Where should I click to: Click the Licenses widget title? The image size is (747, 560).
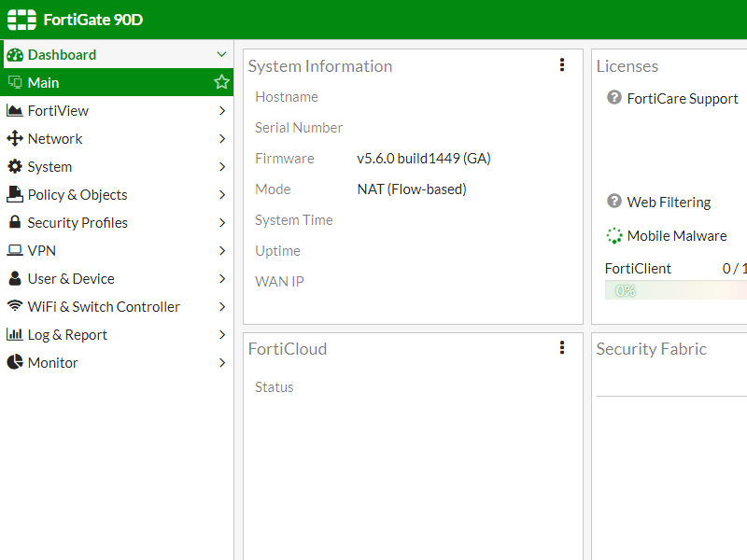[627, 66]
